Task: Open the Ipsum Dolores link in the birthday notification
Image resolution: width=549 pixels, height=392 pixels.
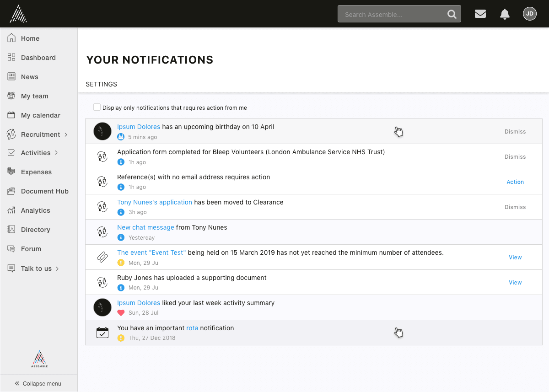Action: click(139, 127)
